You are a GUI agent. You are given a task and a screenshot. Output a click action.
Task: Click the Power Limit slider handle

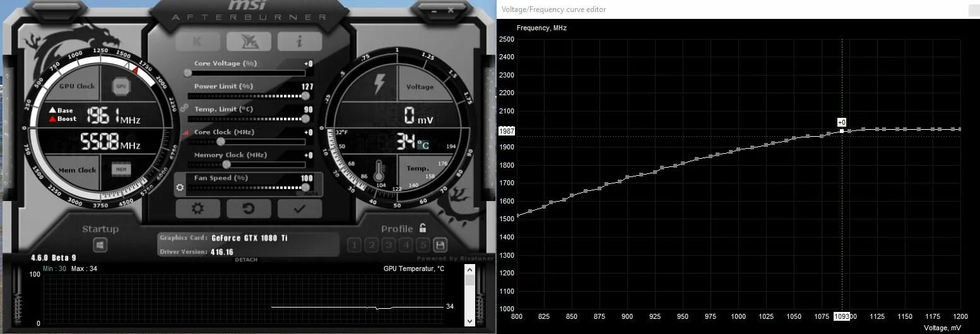pos(305,95)
